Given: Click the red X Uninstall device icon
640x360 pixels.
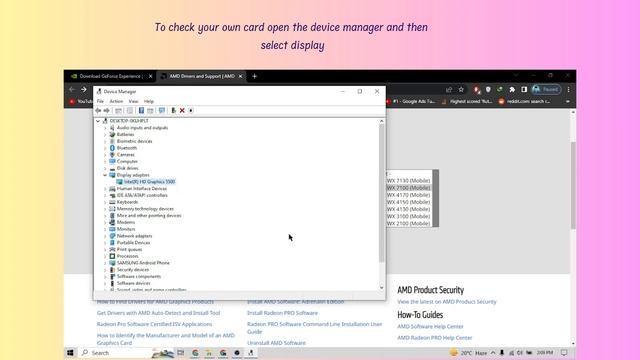Looking at the screenshot, I should click(182, 111).
